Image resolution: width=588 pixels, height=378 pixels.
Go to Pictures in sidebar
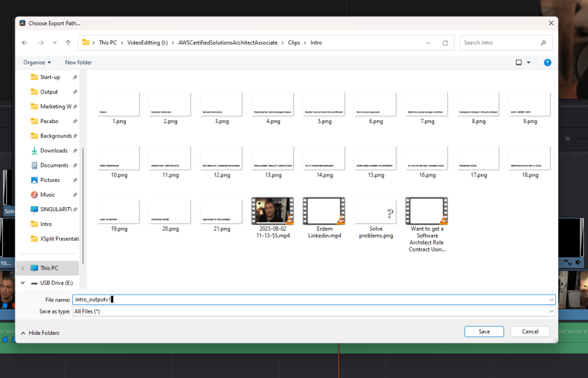click(50, 180)
